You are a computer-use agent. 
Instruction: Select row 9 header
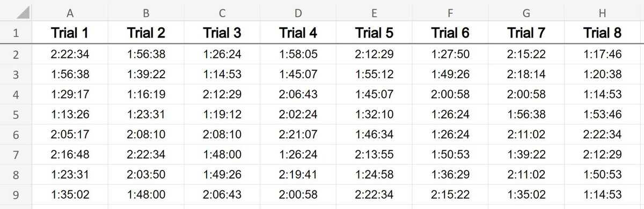16,194
